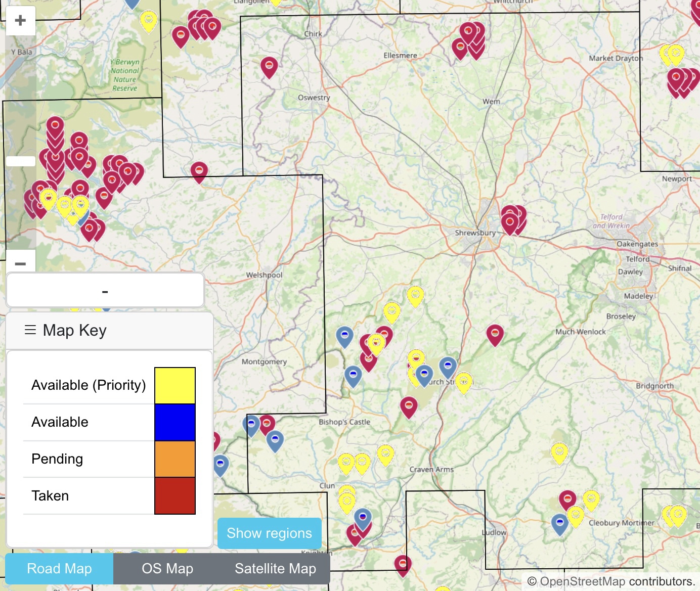The image size is (700, 591).
Task: Click the blue Available color swatch
Action: point(175,422)
